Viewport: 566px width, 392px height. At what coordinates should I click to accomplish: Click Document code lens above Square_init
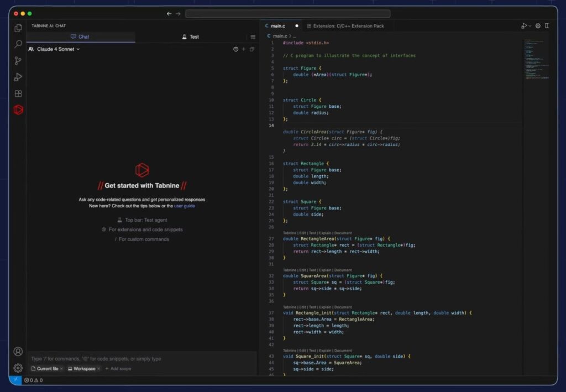click(343, 351)
